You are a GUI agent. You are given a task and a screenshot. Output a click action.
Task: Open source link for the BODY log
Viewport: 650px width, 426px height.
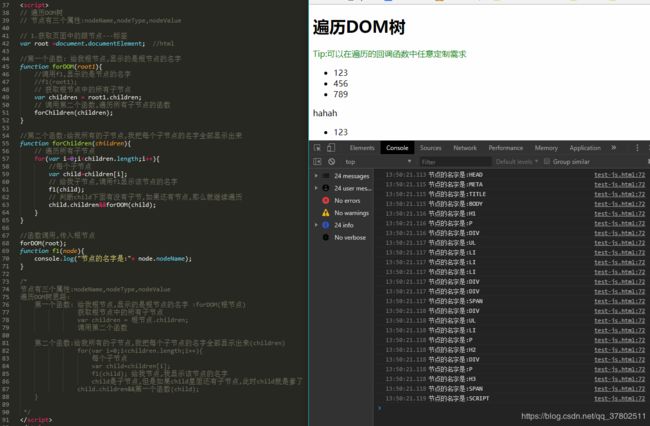[619, 204]
